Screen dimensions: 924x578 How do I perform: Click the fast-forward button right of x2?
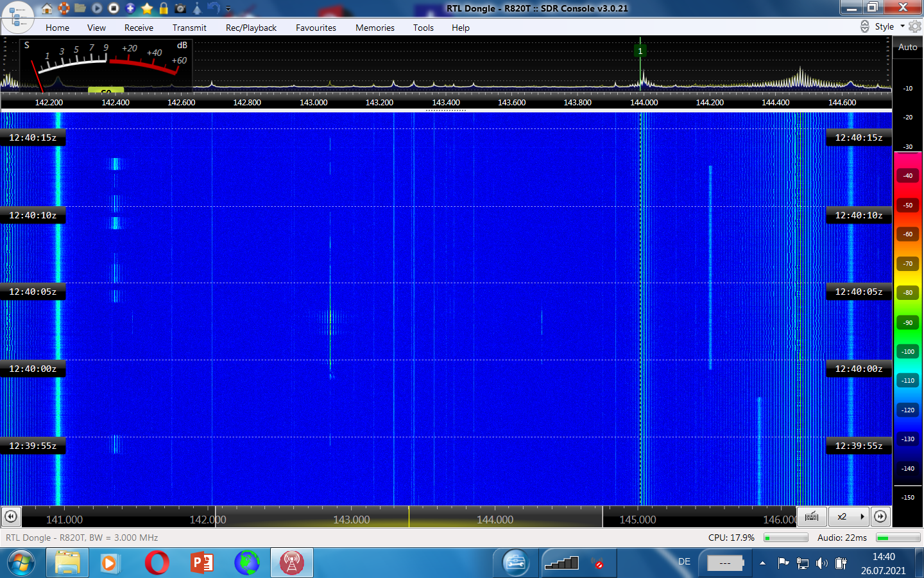tap(880, 516)
